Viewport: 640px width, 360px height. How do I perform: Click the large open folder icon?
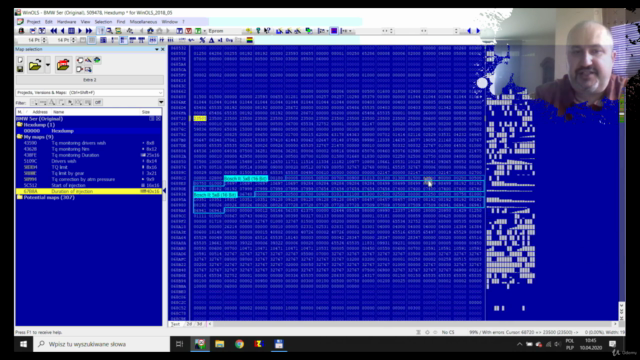35,64
